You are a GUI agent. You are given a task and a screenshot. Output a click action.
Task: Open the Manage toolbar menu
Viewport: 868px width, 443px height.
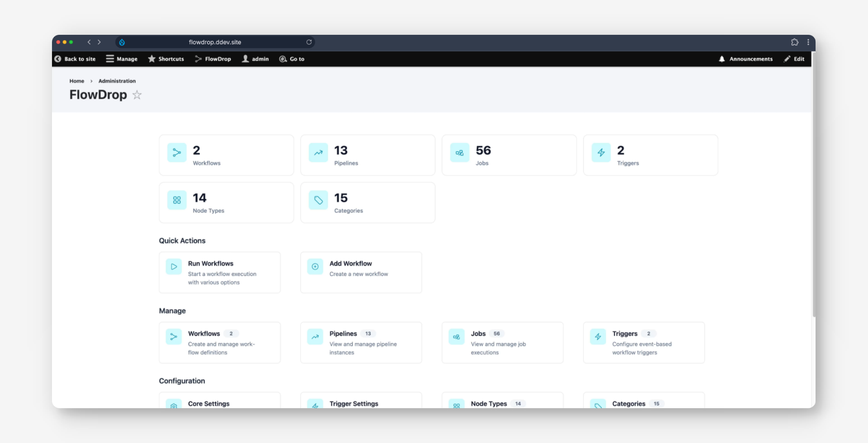point(122,59)
